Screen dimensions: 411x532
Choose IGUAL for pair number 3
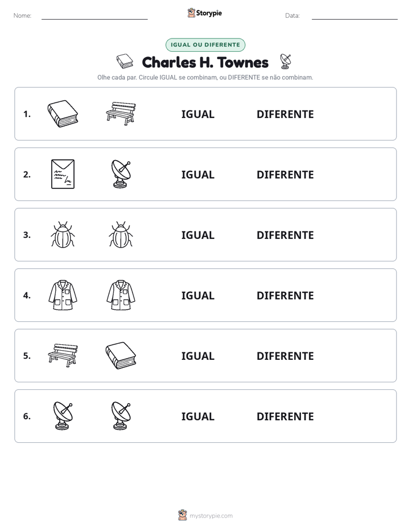[197, 235]
